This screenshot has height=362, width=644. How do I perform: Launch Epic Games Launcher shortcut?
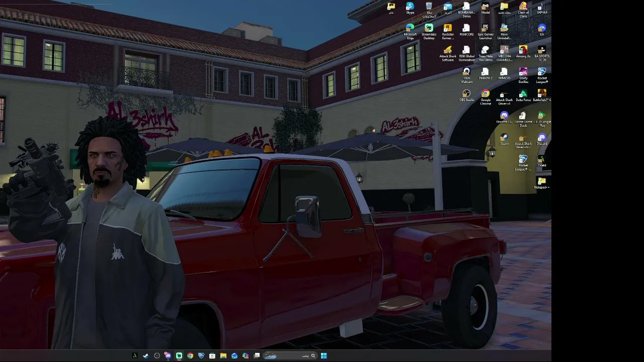point(486,32)
